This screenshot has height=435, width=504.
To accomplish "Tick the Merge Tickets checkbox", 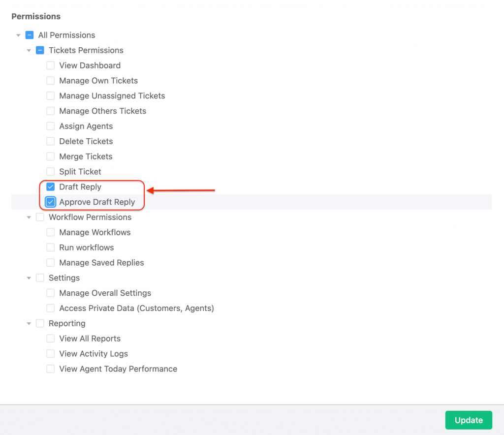I will (x=51, y=156).
